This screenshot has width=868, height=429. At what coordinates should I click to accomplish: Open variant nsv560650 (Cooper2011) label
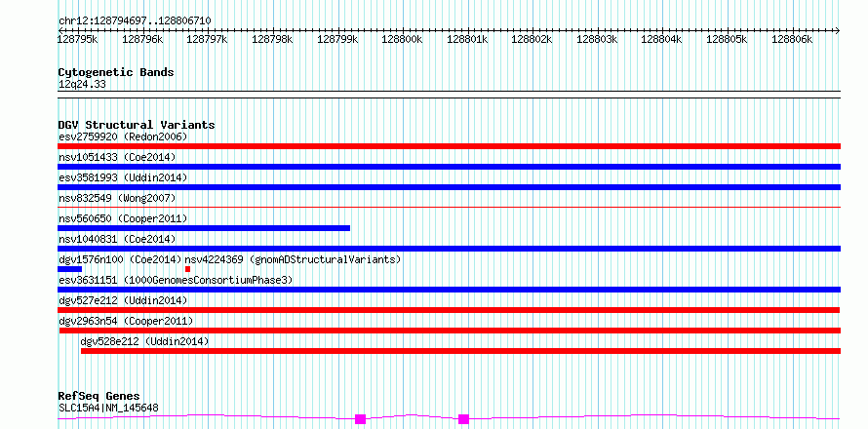(x=123, y=218)
